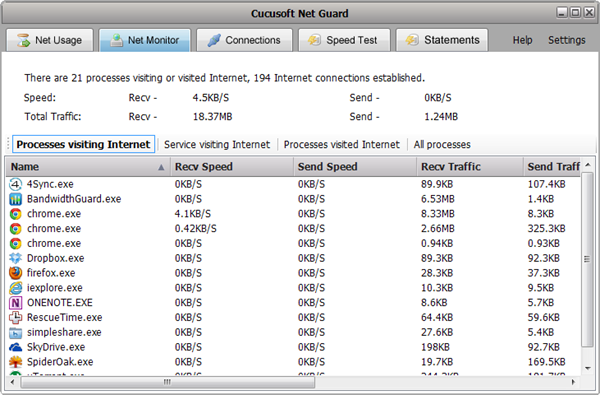Open the Help menu
The height and width of the screenshot is (395, 600).
[522, 40]
